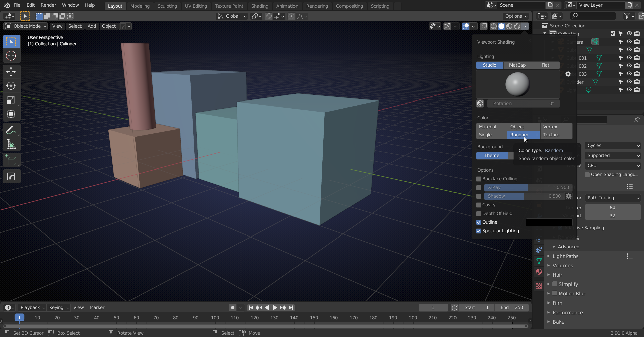Set color type to Vertex
This screenshot has height=337, width=644.
point(556,127)
